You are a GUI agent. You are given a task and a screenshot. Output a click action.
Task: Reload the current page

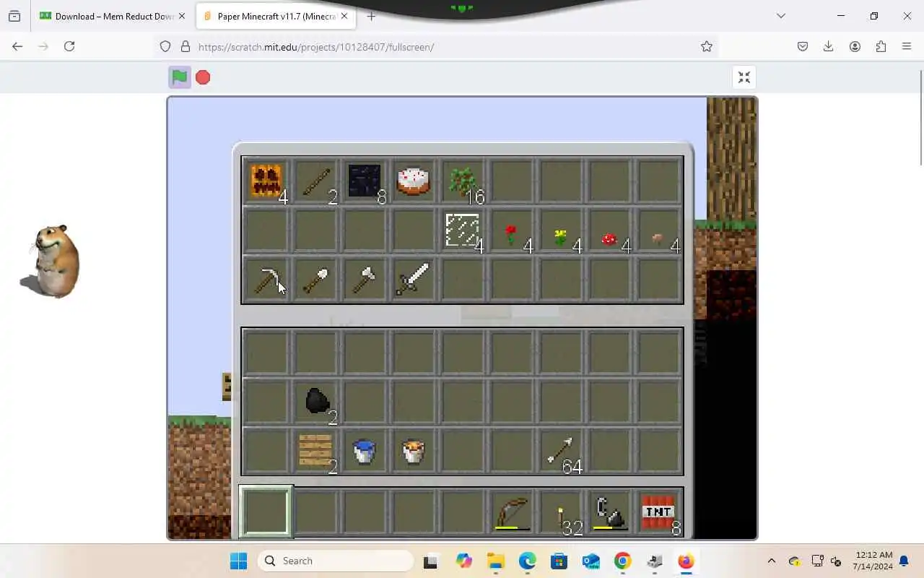coord(69,46)
